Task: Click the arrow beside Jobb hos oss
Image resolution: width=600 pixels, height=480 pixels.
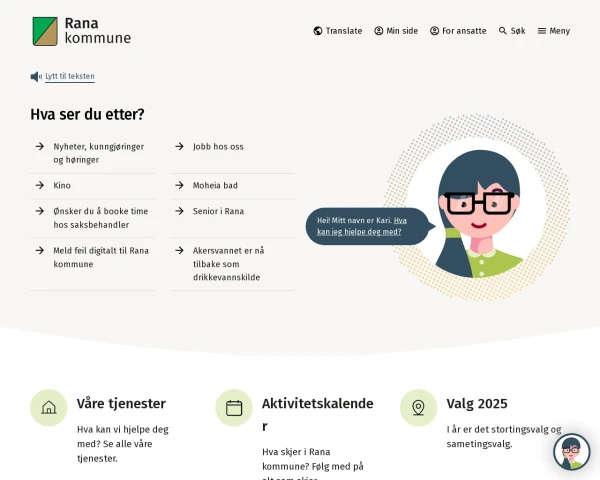Action: coord(179,146)
